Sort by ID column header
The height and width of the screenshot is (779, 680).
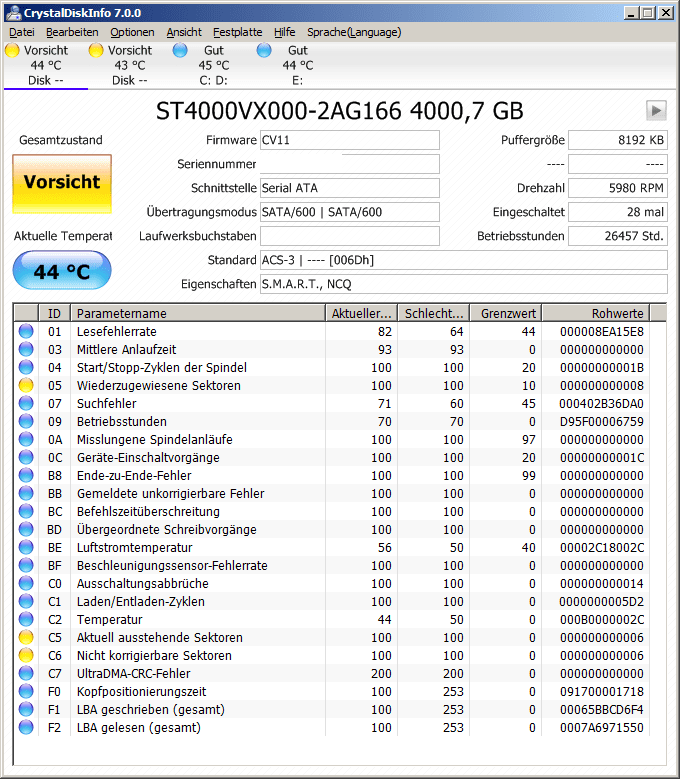54,313
